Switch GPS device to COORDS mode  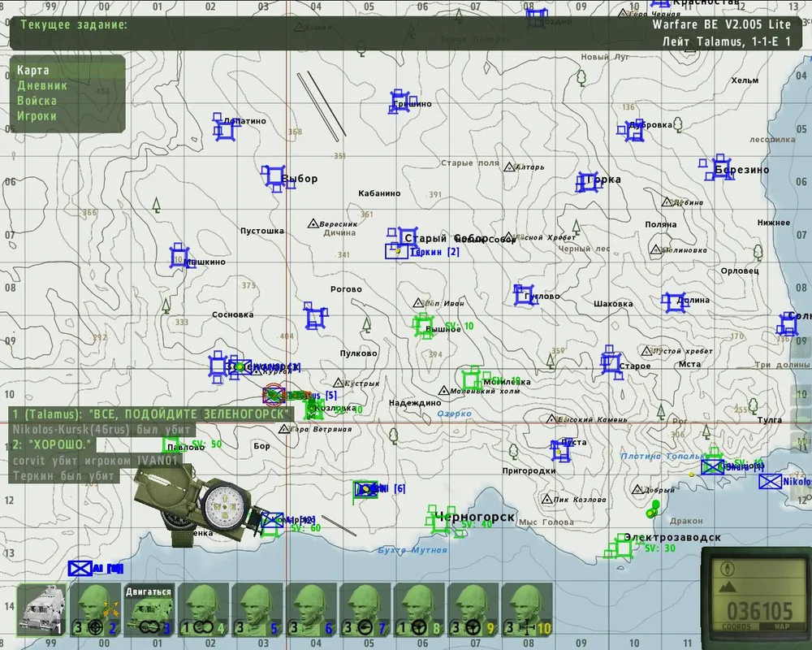(736, 626)
